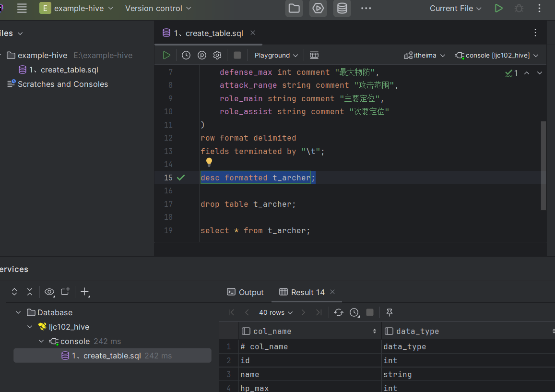Viewport: 555px width, 392px height.
Task: Switch to the Output tab
Action: 246,292
